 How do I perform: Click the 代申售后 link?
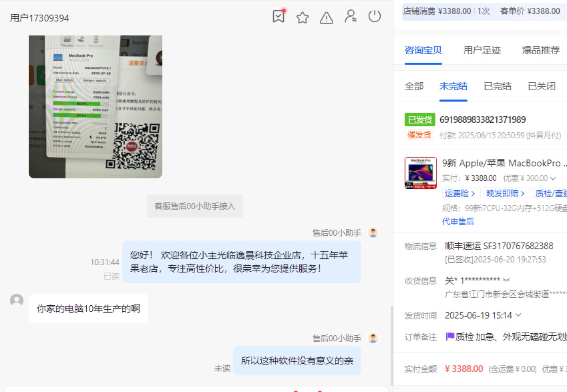(458, 222)
